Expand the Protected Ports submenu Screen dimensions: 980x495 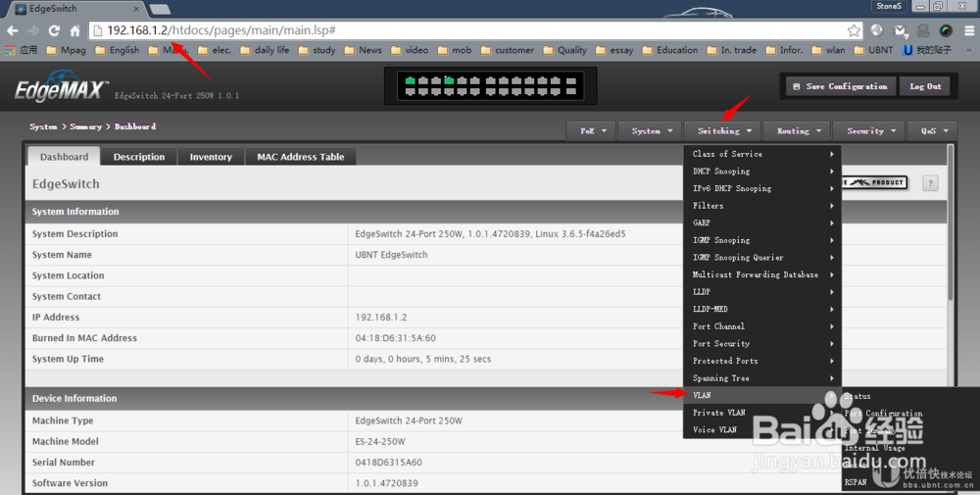(761, 362)
